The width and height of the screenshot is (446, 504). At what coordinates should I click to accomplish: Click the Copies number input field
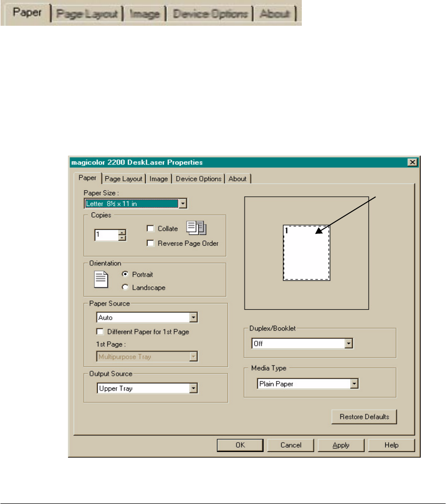coord(107,235)
